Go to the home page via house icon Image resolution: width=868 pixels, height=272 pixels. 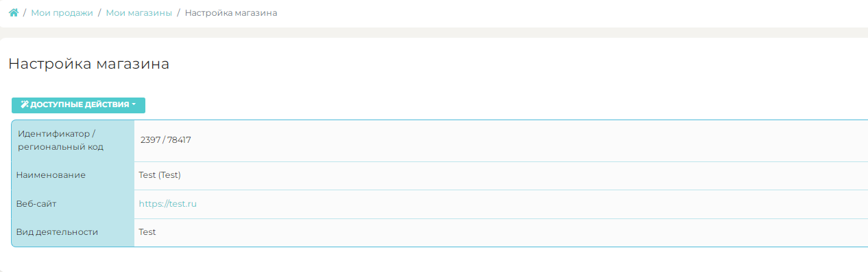(13, 13)
